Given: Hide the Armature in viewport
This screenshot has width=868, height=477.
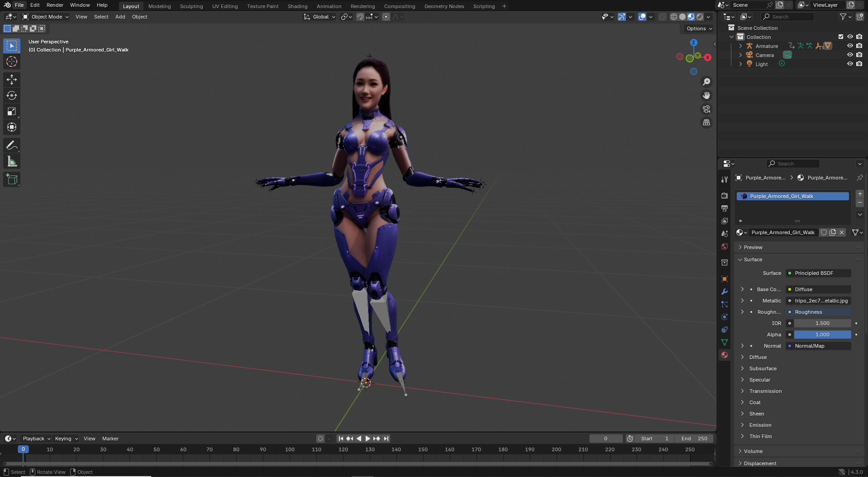Looking at the screenshot, I should (x=850, y=46).
